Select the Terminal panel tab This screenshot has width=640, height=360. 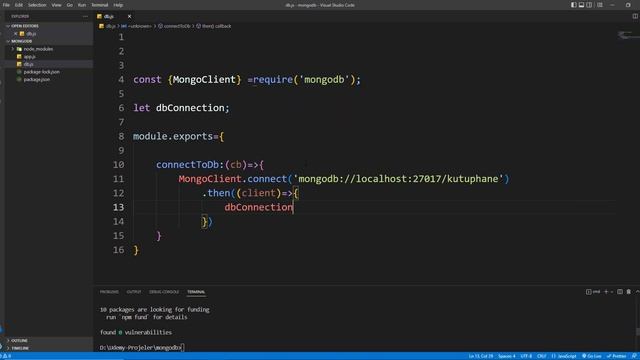pyautogui.click(x=196, y=292)
